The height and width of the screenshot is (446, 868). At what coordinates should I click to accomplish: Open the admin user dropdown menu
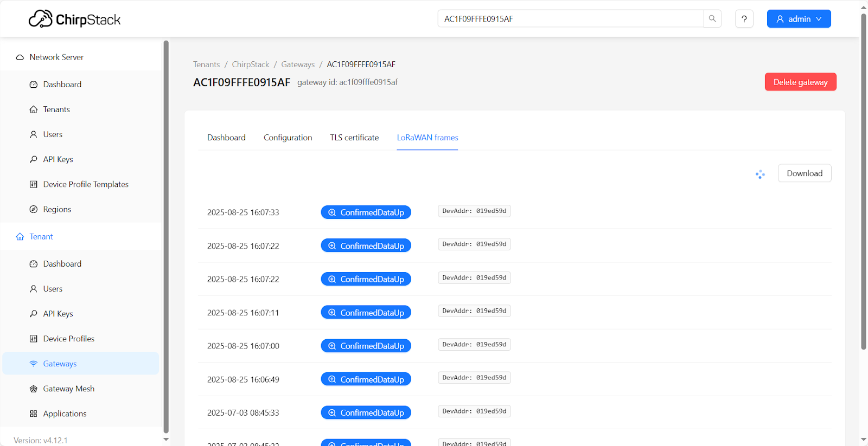click(x=799, y=19)
